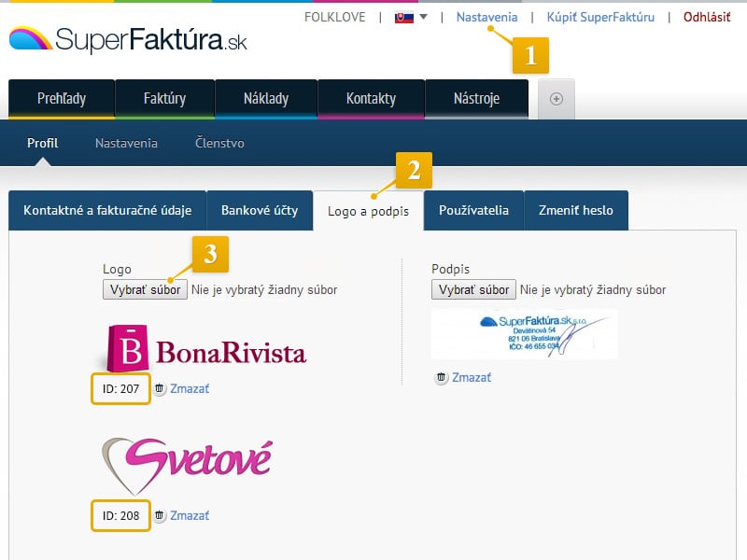Open the Kontakty main menu
This screenshot has height=560, width=747.
371,99
